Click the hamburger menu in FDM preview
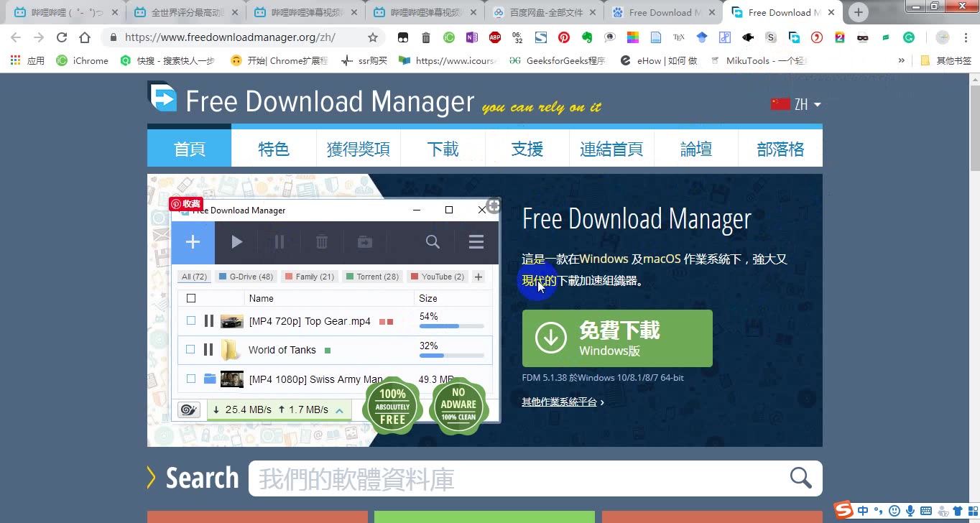 click(x=476, y=242)
